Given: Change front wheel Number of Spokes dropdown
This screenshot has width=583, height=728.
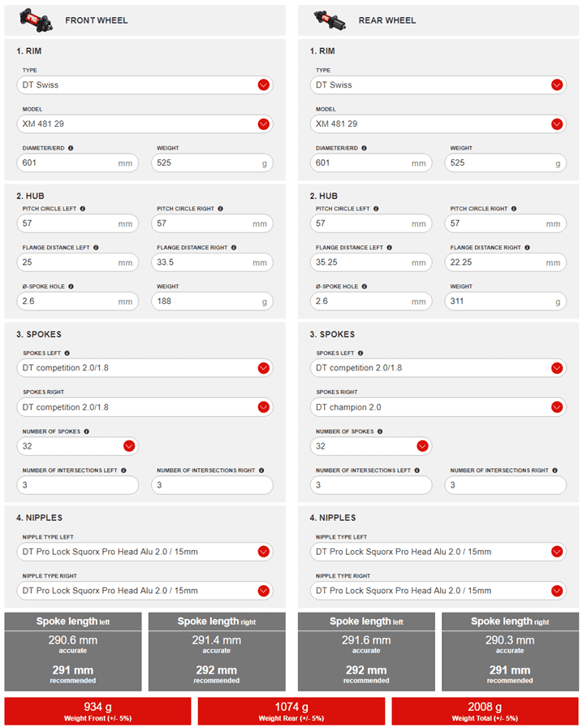Looking at the screenshot, I should [x=128, y=446].
